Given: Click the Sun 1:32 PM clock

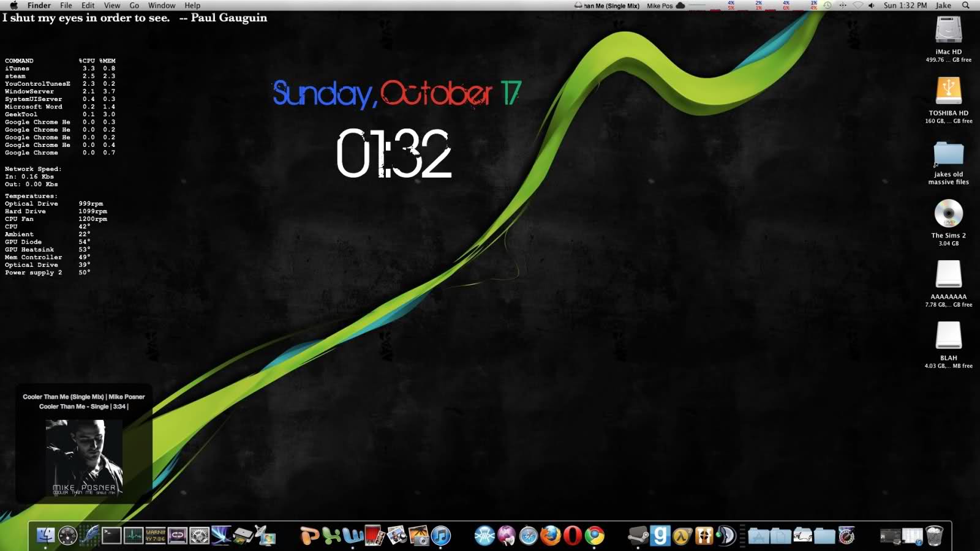Looking at the screenshot, I should click(x=905, y=6).
